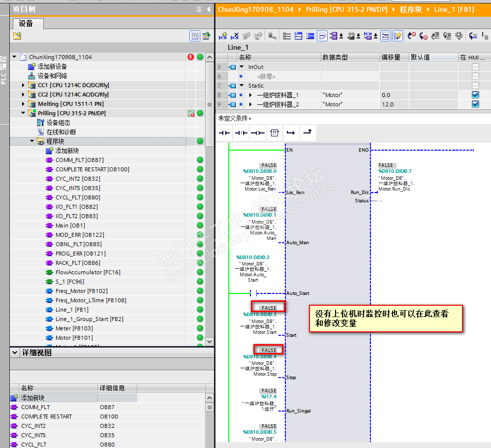
Task: Toggle the network comments speech-bubble icon
Action: pos(322,36)
